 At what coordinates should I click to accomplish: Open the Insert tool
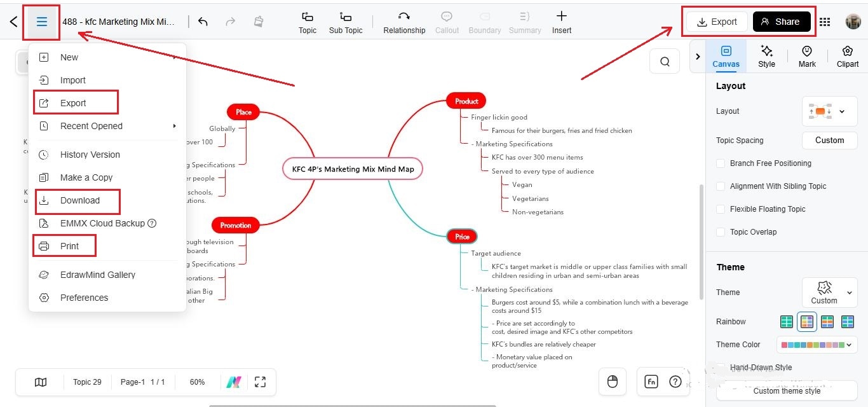(x=561, y=22)
